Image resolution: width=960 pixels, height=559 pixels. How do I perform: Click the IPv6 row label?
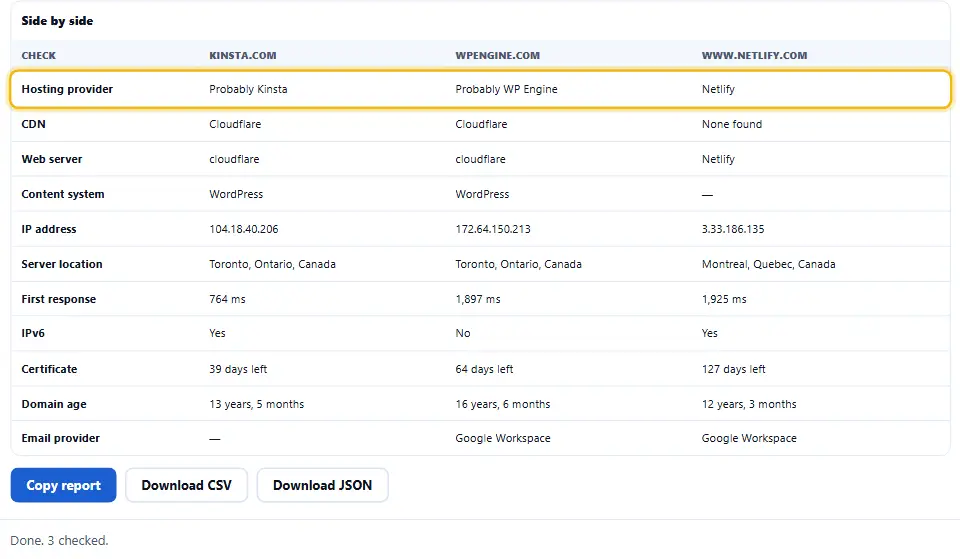click(x=33, y=333)
